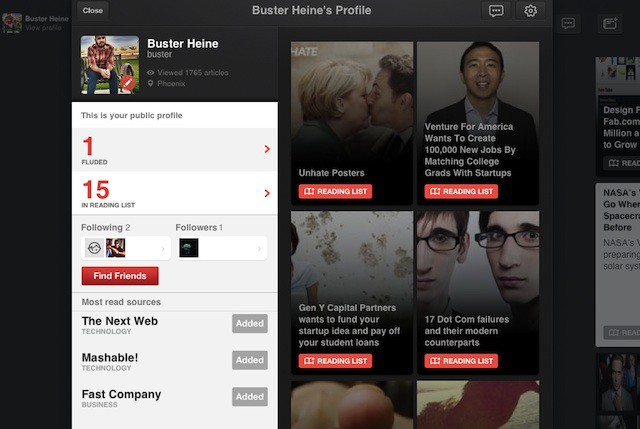Toggle Added button for Mashable!
Viewport: 640px width, 429px height.
249,360
